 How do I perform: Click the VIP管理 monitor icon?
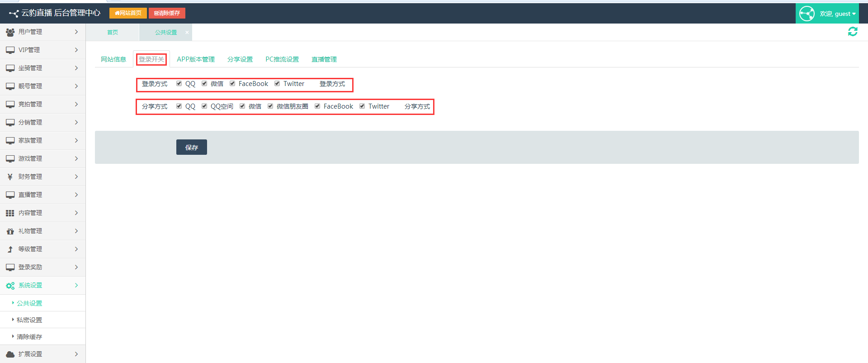10,50
